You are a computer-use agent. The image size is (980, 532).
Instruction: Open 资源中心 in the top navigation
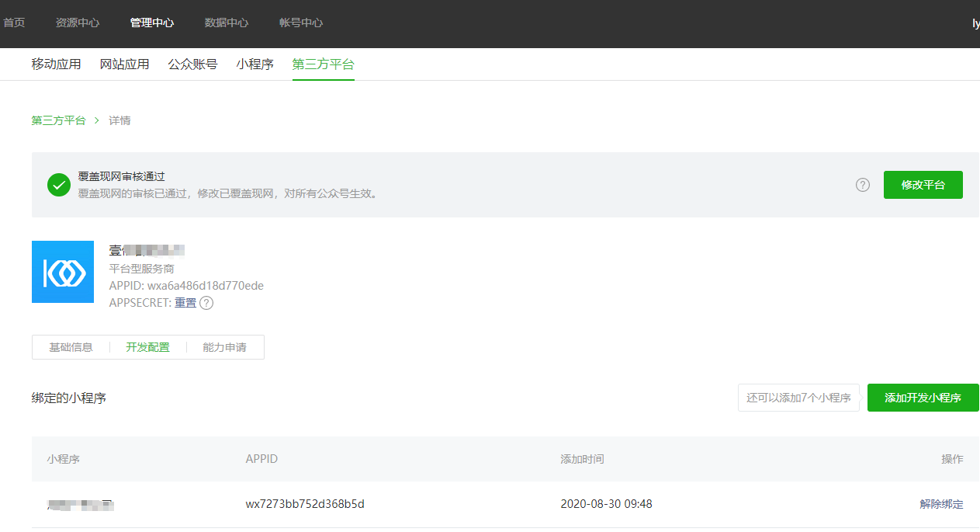(78, 23)
